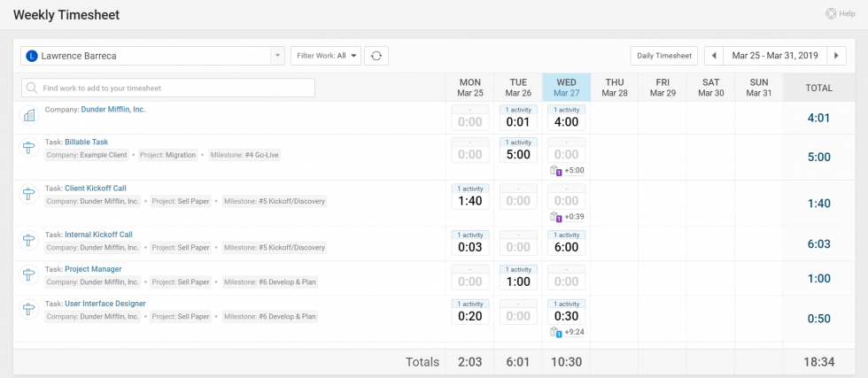Click the 18:34 grand total value

click(x=818, y=362)
